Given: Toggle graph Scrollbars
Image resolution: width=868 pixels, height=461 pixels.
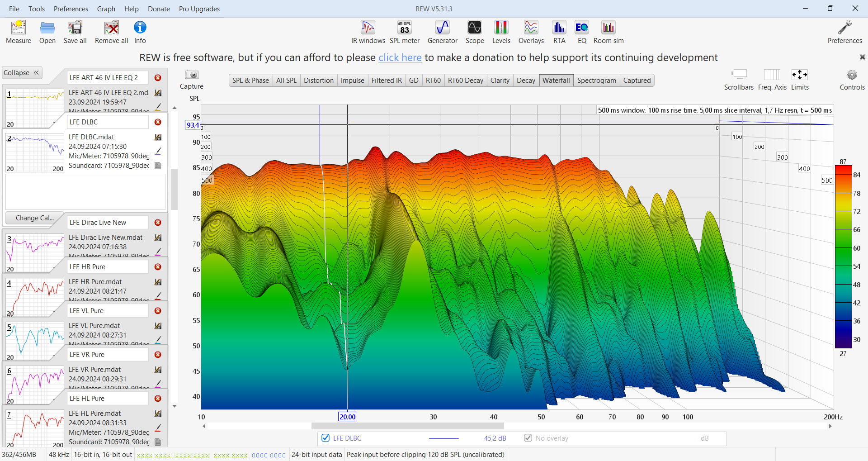Looking at the screenshot, I should click(739, 80).
